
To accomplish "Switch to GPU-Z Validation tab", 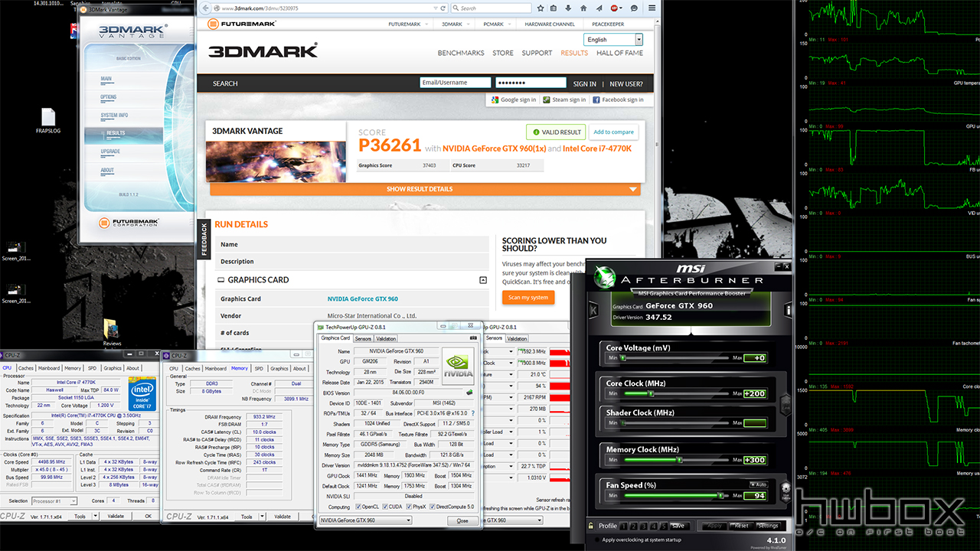I will [387, 338].
